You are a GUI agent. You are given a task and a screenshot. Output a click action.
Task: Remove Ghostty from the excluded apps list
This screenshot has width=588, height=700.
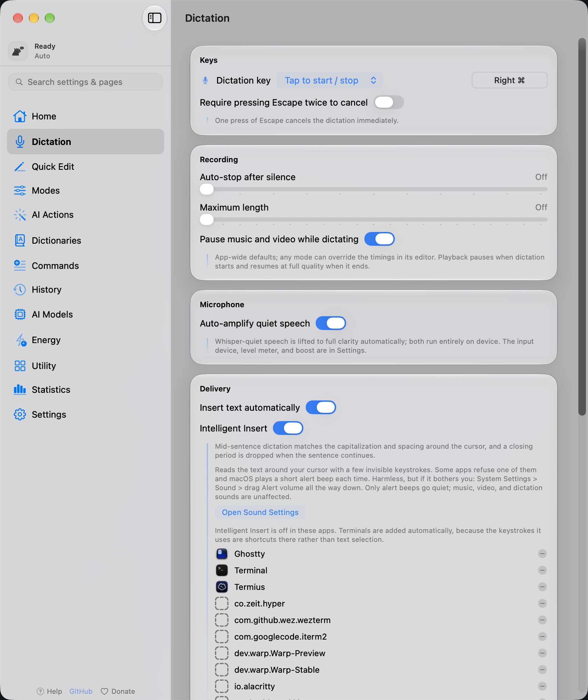(x=542, y=554)
